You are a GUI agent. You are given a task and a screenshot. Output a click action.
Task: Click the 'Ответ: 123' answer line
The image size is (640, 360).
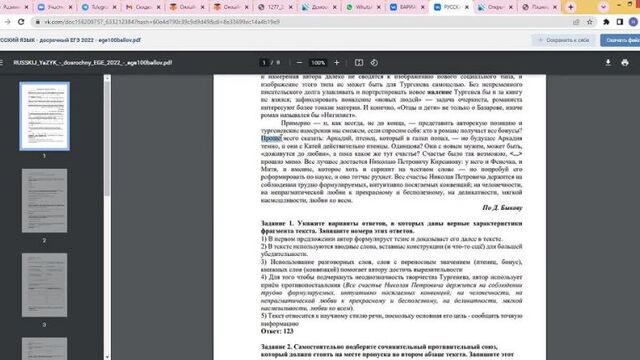tap(277, 331)
